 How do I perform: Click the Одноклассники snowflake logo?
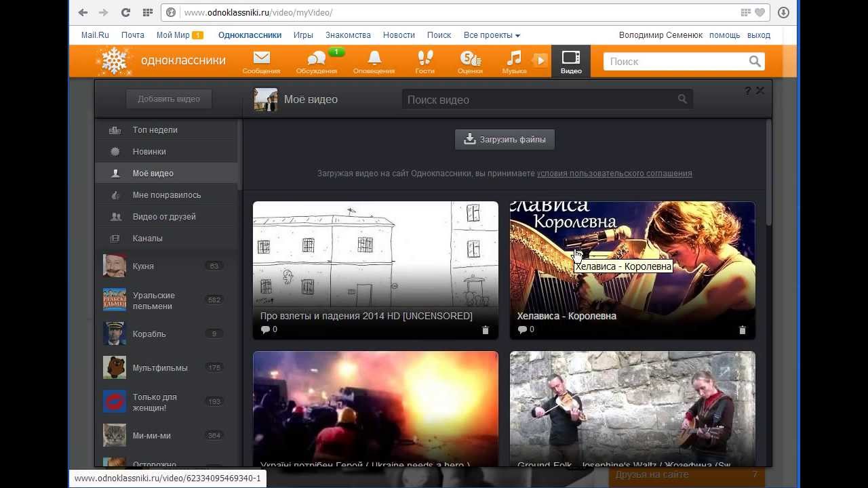coord(114,61)
